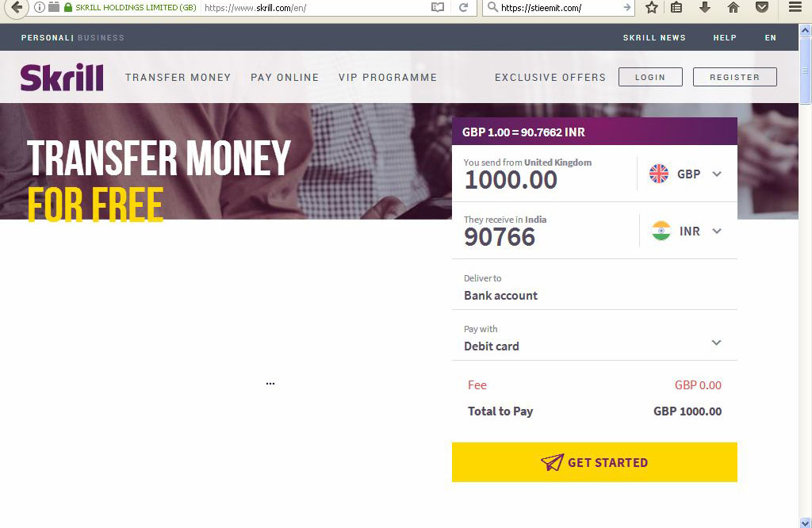Viewport: 812px width, 528px height.
Task: Open the downloads arrow icon
Action: click(705, 7)
